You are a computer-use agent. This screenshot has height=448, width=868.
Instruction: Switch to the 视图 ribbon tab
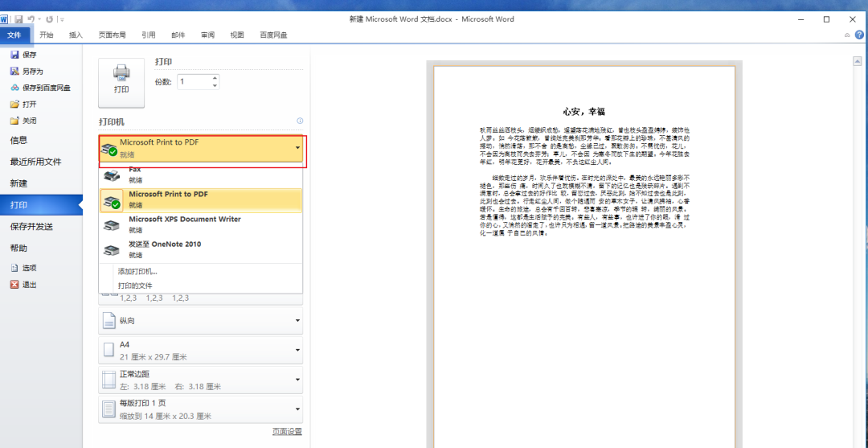point(237,35)
